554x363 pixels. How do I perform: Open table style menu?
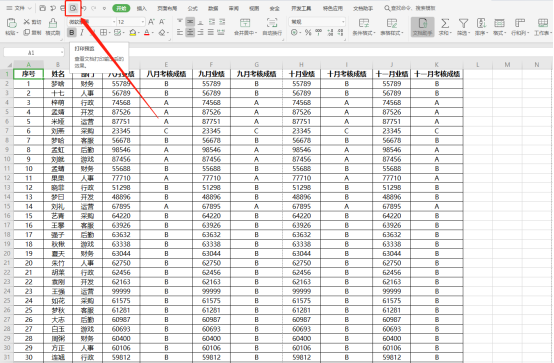(x=392, y=27)
